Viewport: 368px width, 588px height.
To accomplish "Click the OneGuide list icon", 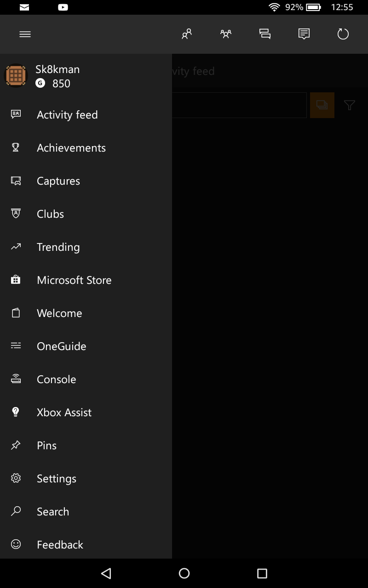I will (16, 346).
